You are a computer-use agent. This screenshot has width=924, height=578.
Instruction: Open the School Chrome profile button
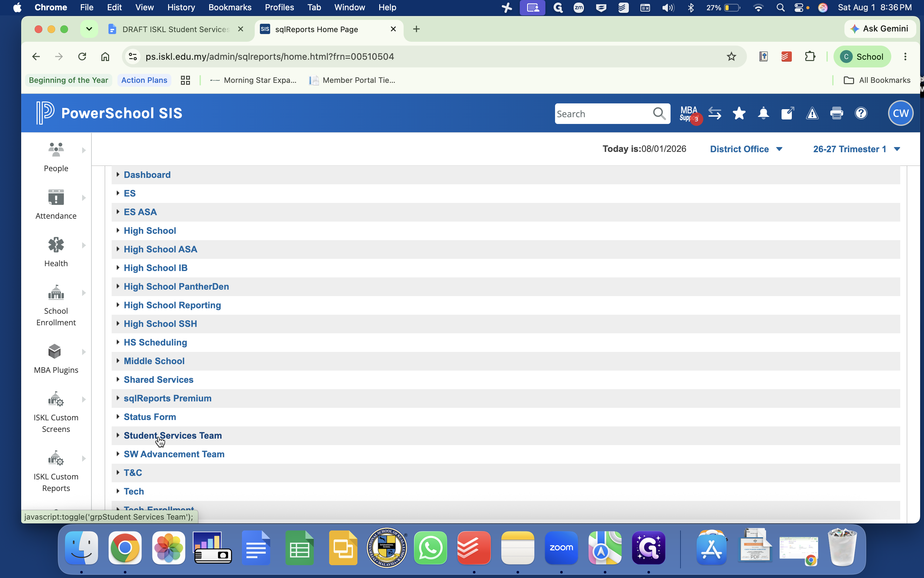tap(862, 57)
